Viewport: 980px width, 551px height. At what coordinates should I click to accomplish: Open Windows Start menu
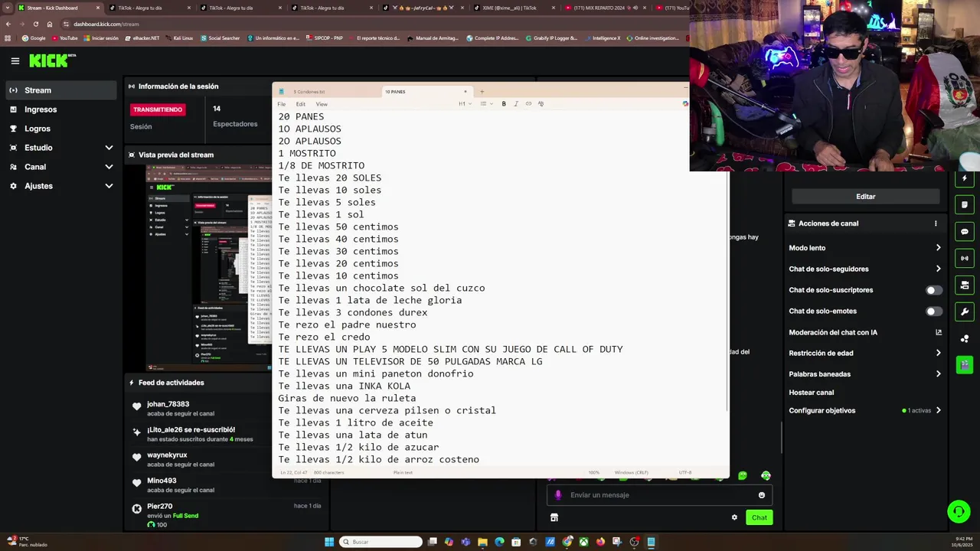pyautogui.click(x=329, y=542)
